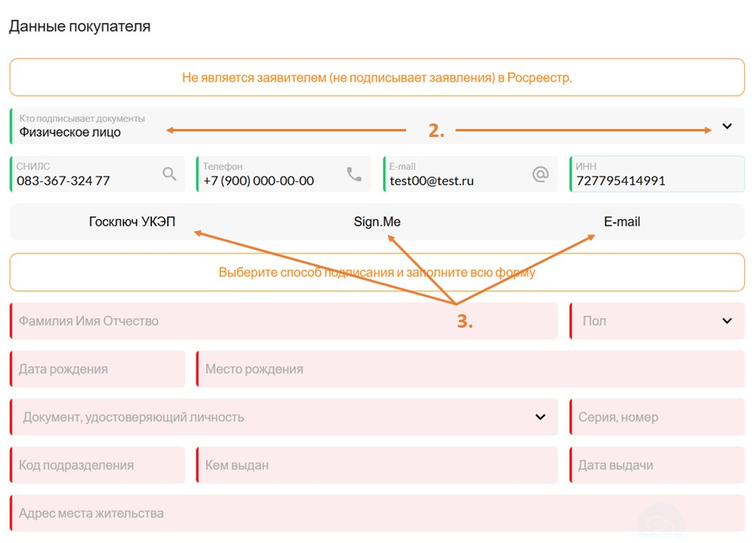The height and width of the screenshot is (543, 756).
Task: Focus the Кем выдан input
Action: click(x=377, y=465)
